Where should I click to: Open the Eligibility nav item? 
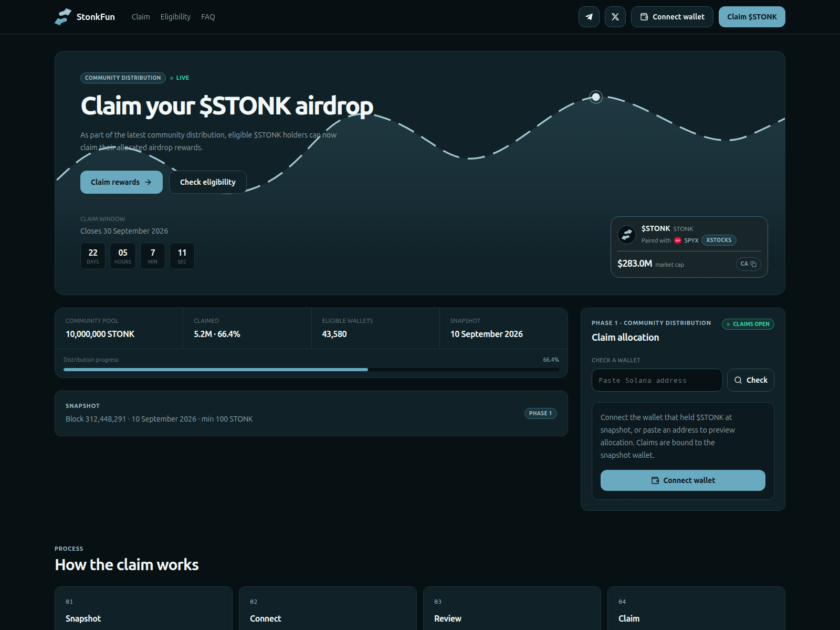point(175,17)
